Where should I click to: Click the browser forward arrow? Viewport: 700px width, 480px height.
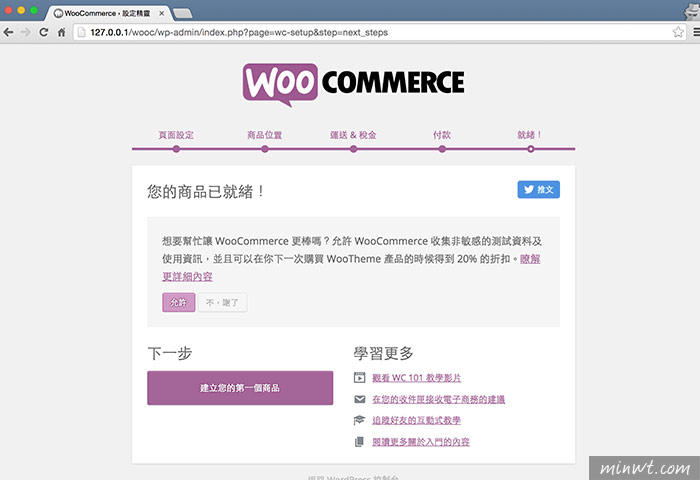coord(25,32)
